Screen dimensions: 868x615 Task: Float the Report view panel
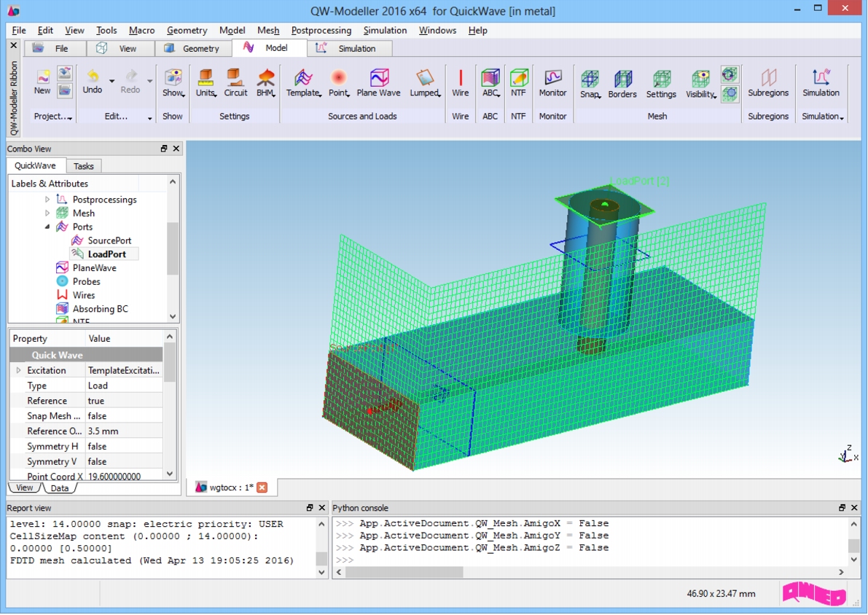310,508
